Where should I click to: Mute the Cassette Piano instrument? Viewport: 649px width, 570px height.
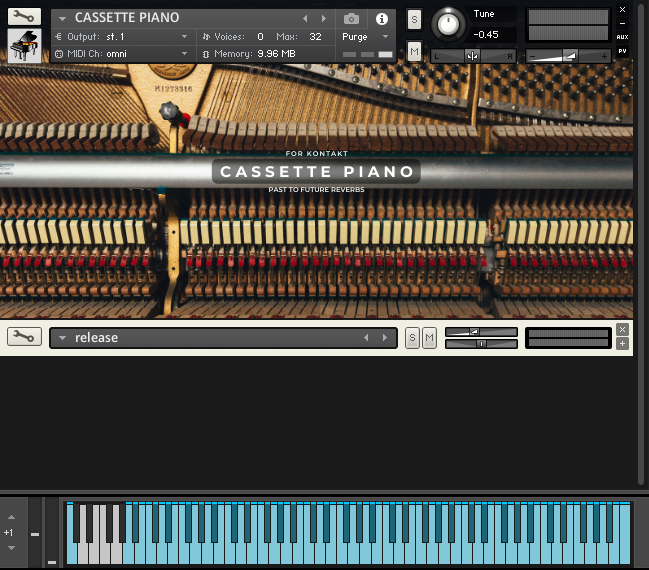[x=414, y=52]
